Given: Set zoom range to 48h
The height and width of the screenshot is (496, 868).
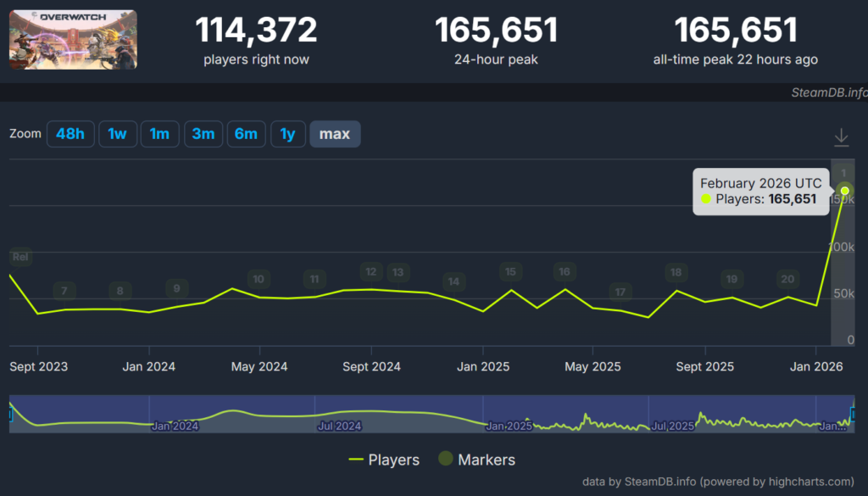Looking at the screenshot, I should click(x=70, y=134).
